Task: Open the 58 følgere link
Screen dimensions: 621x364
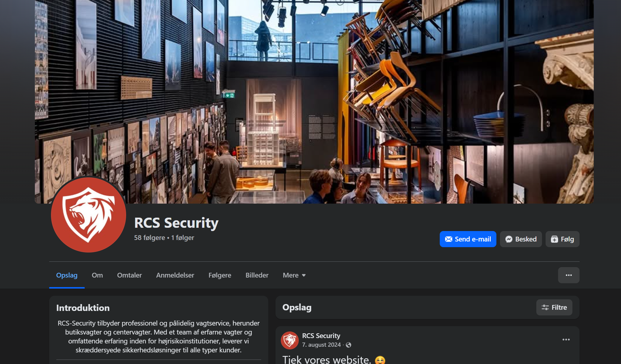Action: point(149,238)
